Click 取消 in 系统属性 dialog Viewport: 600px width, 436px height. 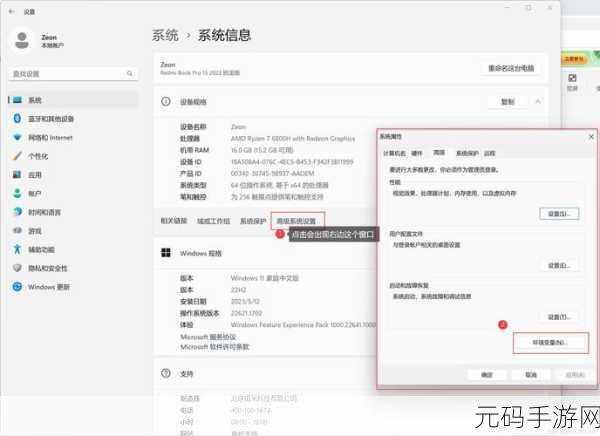click(531, 375)
